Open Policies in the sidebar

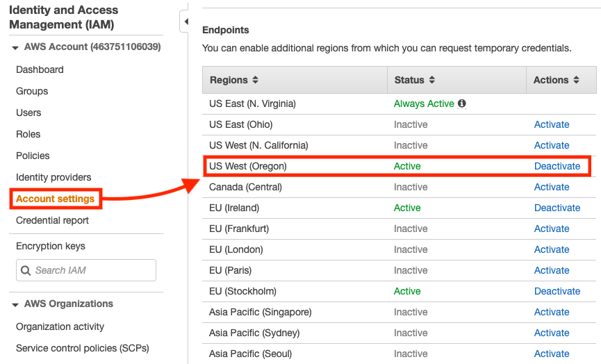tap(33, 156)
